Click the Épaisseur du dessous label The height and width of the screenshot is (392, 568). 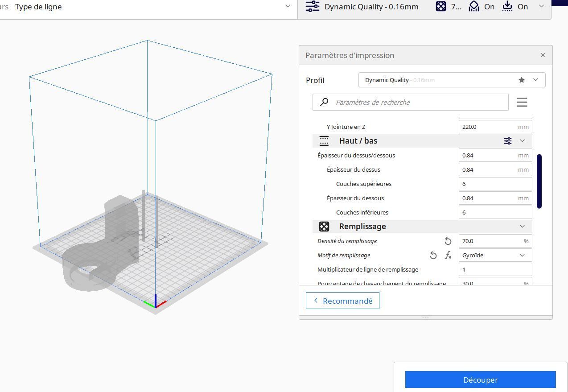point(355,198)
